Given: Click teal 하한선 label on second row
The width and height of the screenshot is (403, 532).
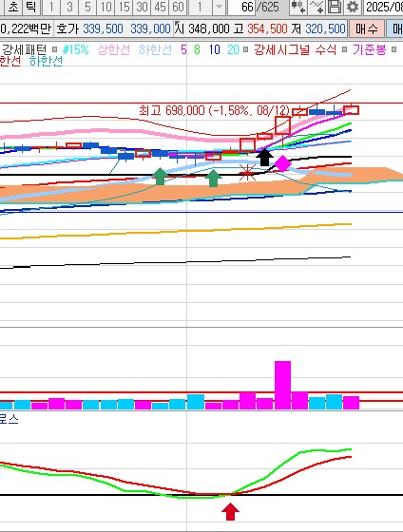Looking at the screenshot, I should pos(46,61).
